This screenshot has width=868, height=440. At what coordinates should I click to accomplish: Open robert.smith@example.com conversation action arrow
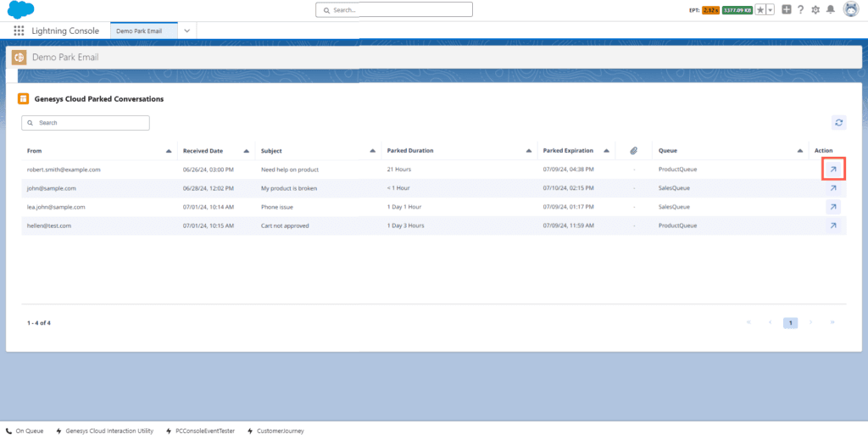coord(833,170)
